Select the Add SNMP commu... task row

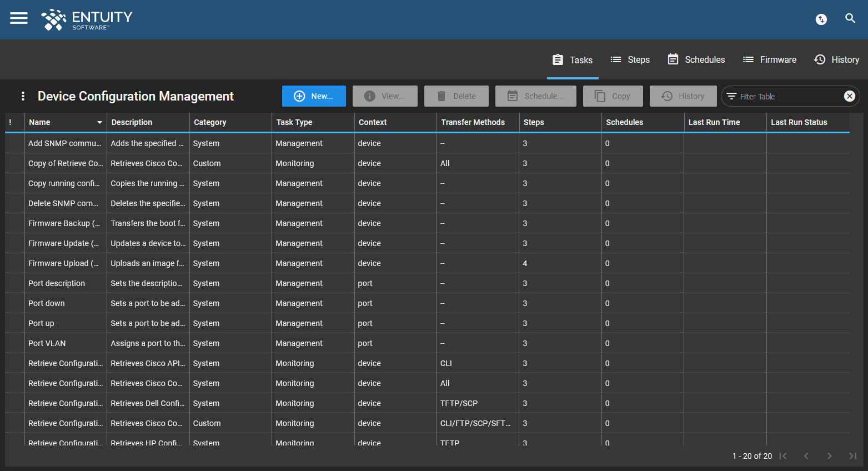[427, 143]
